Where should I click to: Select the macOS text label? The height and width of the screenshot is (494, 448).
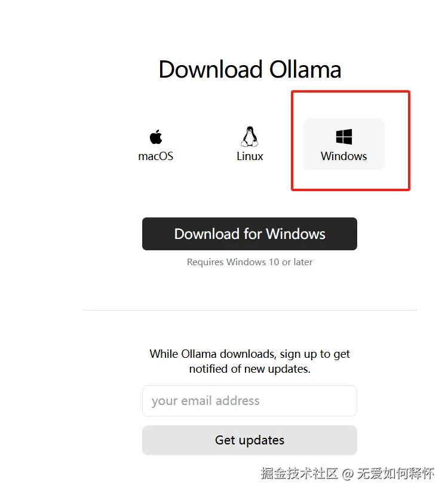pos(156,157)
